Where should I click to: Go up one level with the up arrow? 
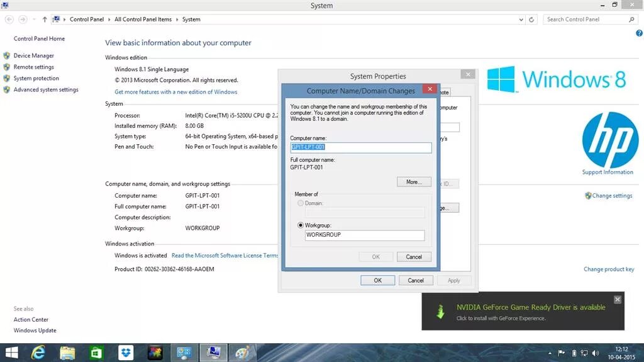[45, 20]
